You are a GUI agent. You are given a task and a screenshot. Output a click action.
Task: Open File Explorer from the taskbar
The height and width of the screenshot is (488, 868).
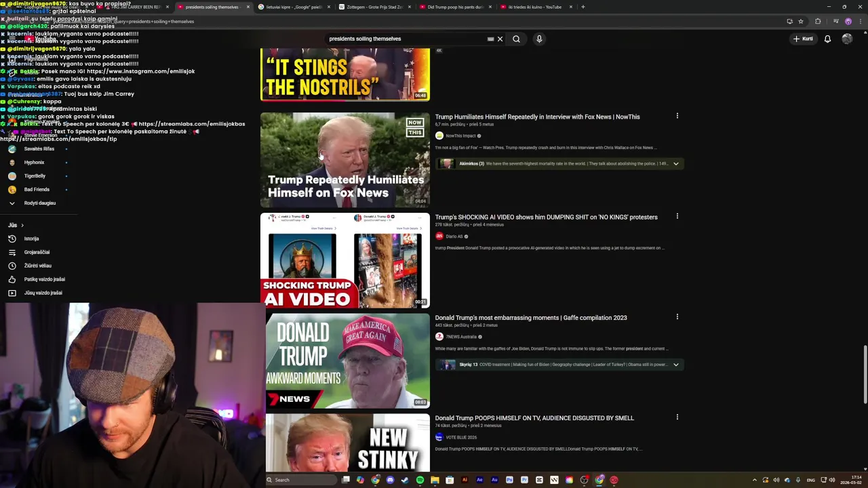click(x=435, y=480)
